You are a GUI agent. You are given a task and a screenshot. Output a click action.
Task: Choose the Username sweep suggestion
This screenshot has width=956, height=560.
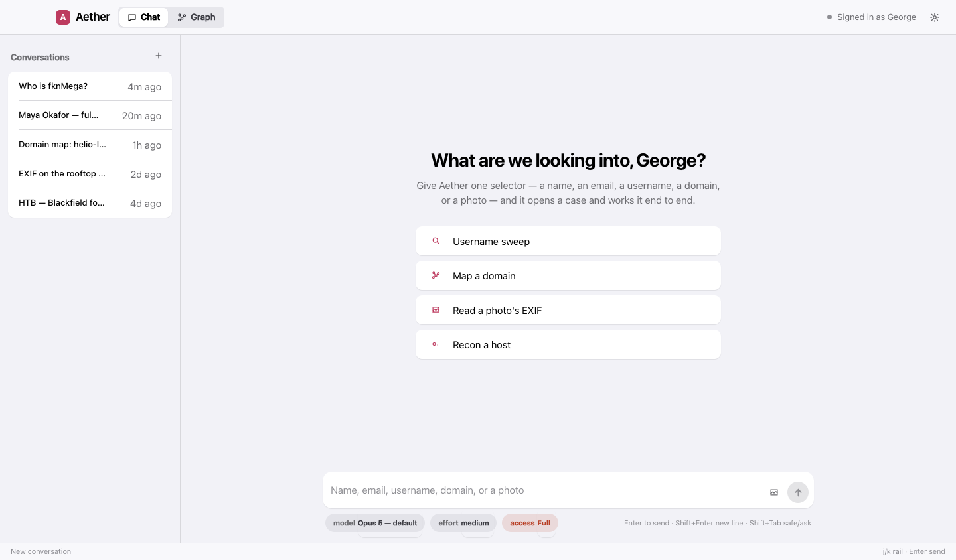pos(568,242)
